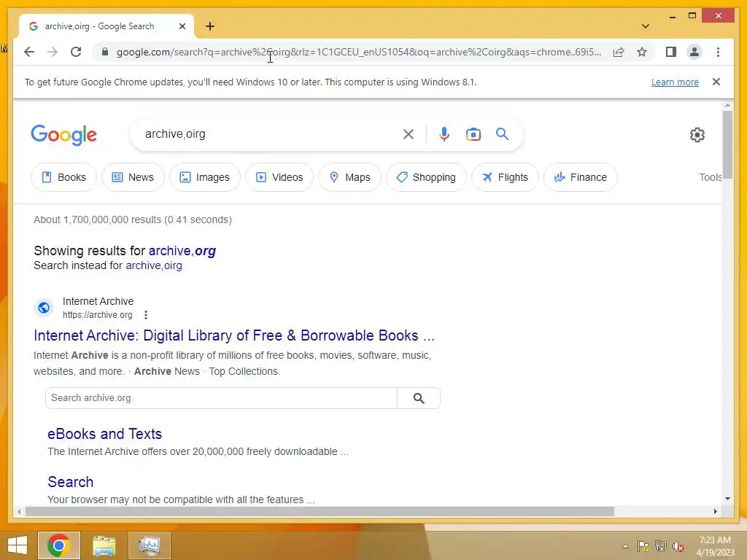Search instead for archive,oirg
This screenshot has height=560, width=747.
(153, 265)
